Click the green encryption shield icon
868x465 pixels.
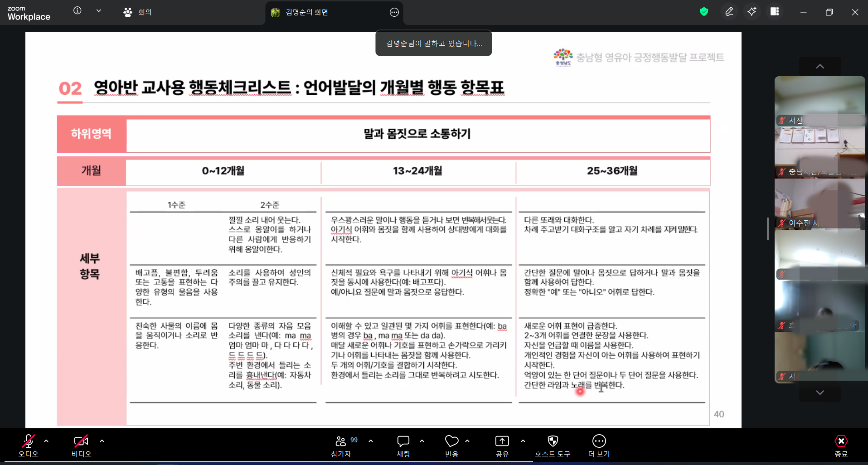704,12
